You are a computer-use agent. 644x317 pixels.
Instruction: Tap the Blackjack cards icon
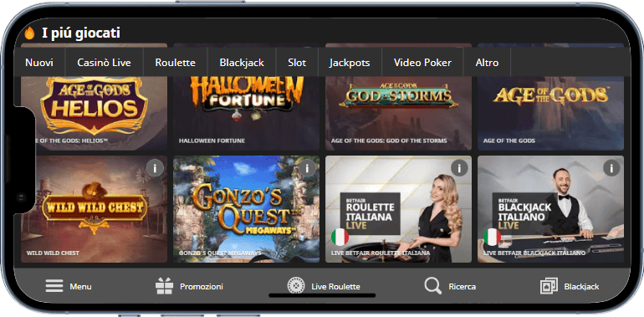[x=549, y=286]
